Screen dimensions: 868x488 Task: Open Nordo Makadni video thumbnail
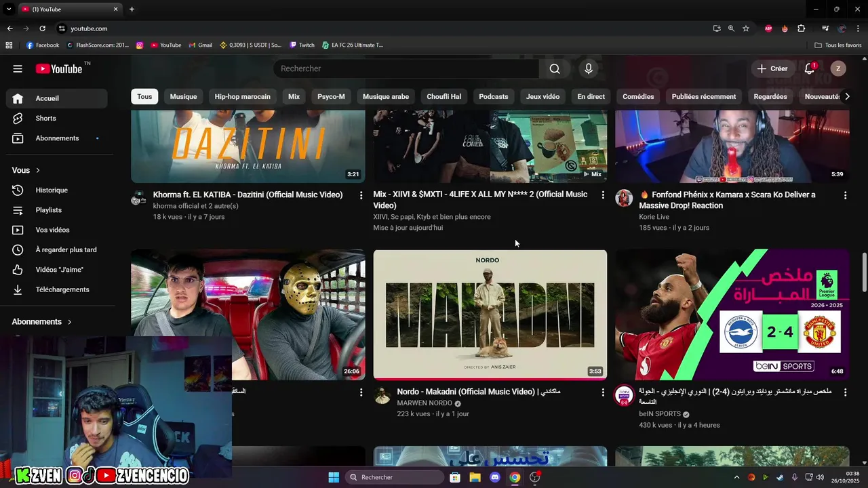(490, 314)
